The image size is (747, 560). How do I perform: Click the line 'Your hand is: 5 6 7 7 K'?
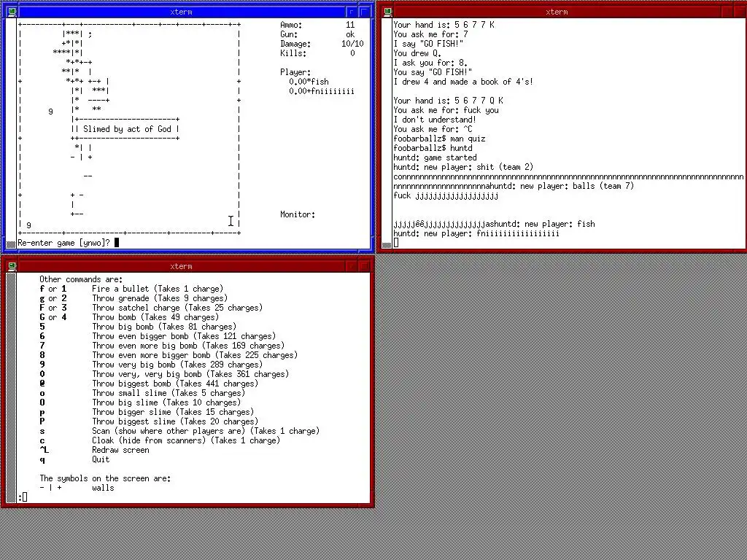click(x=444, y=25)
